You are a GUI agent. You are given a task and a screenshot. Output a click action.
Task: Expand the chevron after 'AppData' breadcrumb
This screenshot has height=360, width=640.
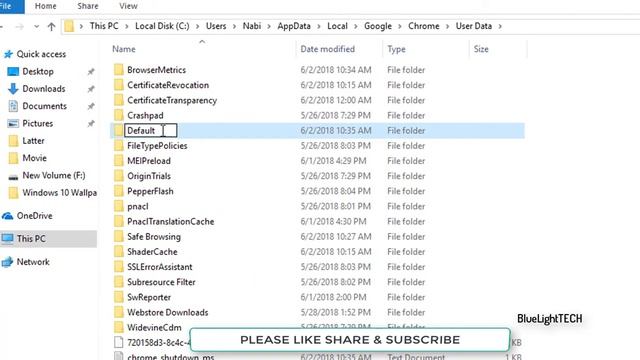pyautogui.click(x=319, y=26)
